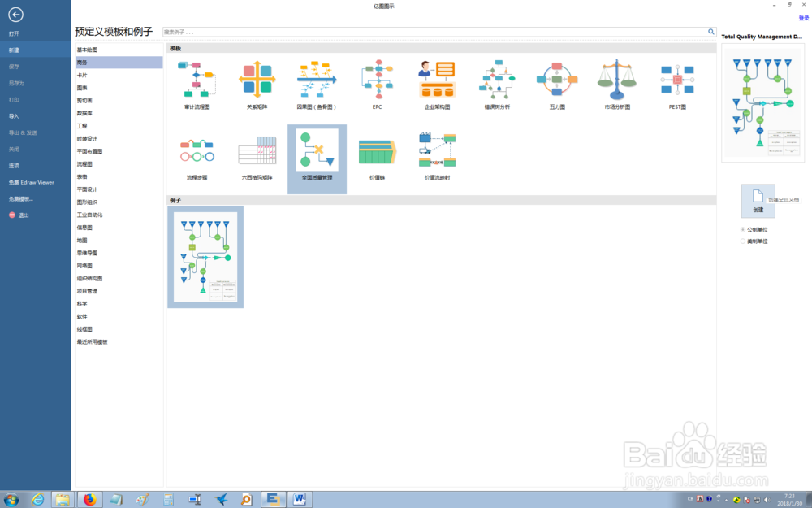Open Internet Explorer from the taskbar
812x508 pixels.
tap(37, 500)
